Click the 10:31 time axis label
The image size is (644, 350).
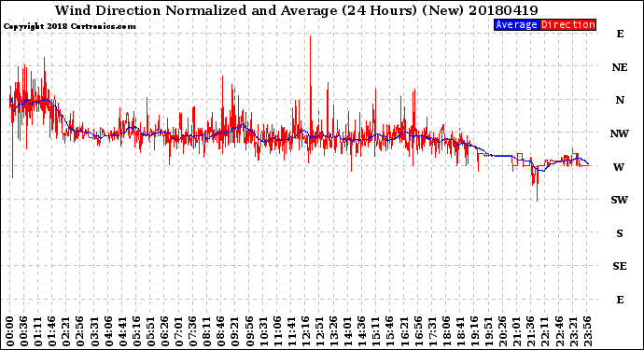(263, 331)
